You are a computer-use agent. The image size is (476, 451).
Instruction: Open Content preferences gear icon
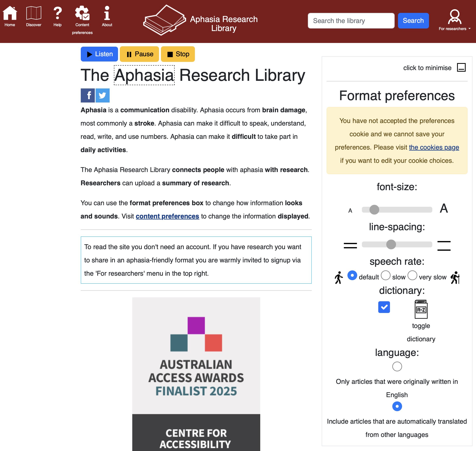tap(82, 13)
